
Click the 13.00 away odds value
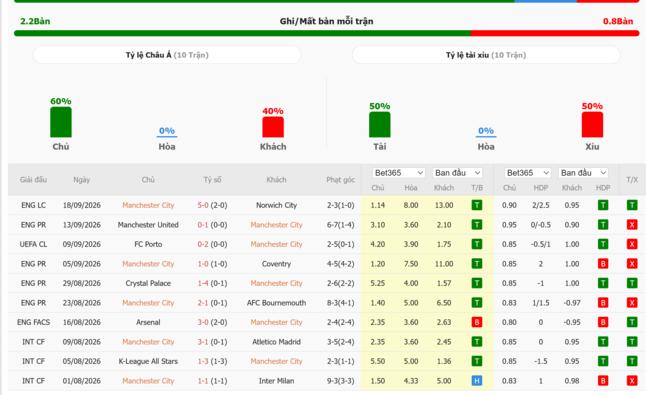(444, 205)
